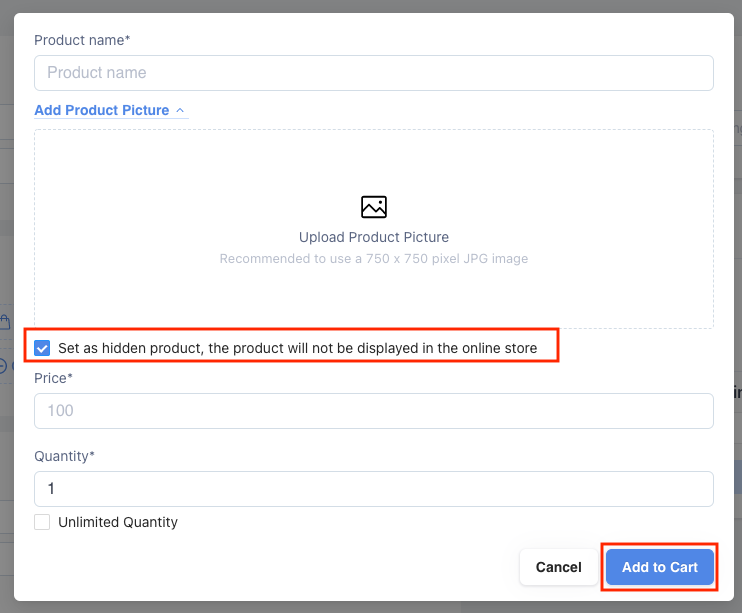This screenshot has width=742, height=613.
Task: Click the Quantity input field
Action: (x=373, y=489)
